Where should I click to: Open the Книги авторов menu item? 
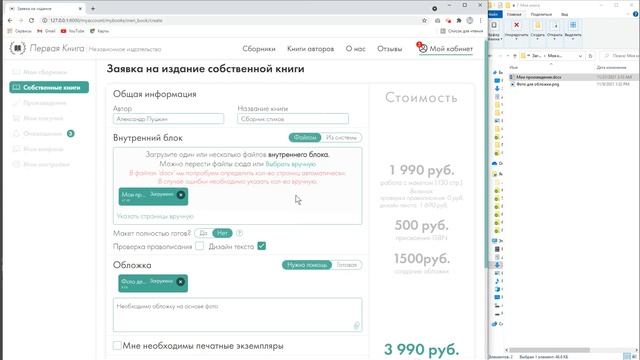point(310,49)
